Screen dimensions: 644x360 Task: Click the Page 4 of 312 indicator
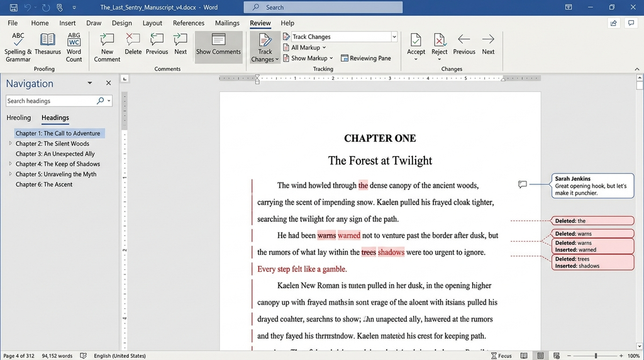19,356
